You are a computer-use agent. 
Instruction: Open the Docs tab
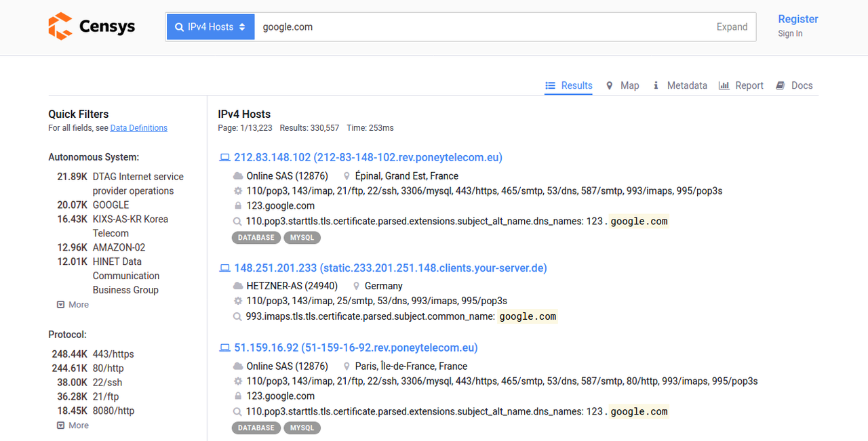coord(794,85)
